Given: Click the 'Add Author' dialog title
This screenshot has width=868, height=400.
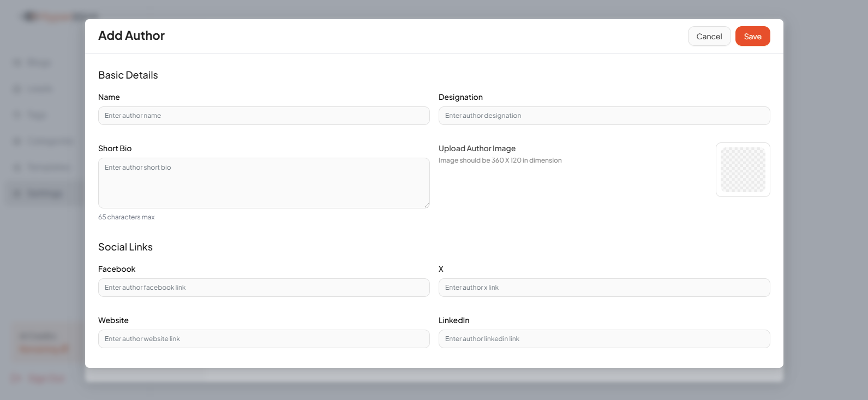Looking at the screenshot, I should tap(131, 35).
